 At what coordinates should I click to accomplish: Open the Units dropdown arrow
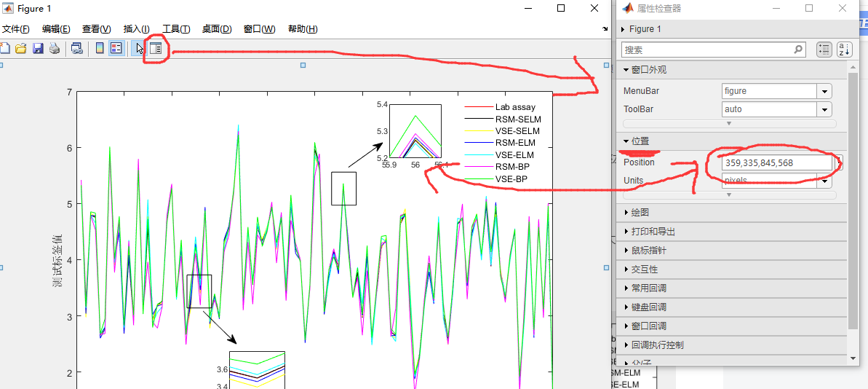point(825,181)
